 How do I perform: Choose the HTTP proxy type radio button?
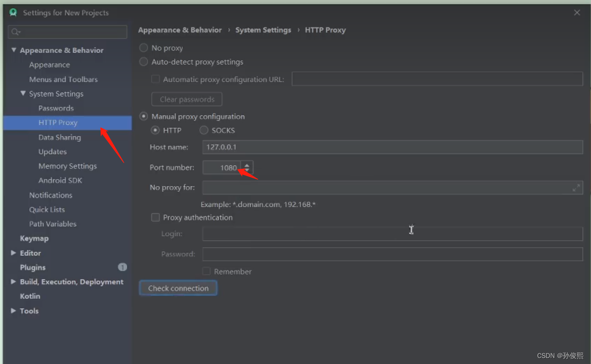(155, 130)
